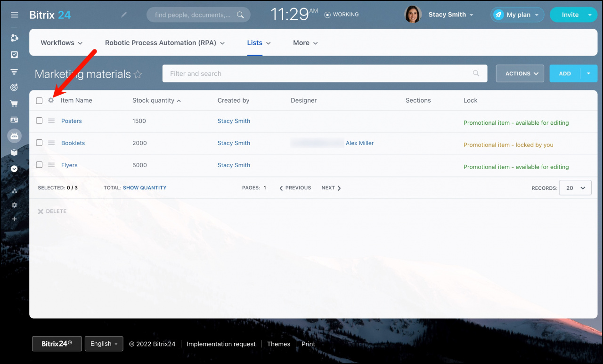603x364 pixels.
Task: Open the Flyers item
Action: coord(69,165)
